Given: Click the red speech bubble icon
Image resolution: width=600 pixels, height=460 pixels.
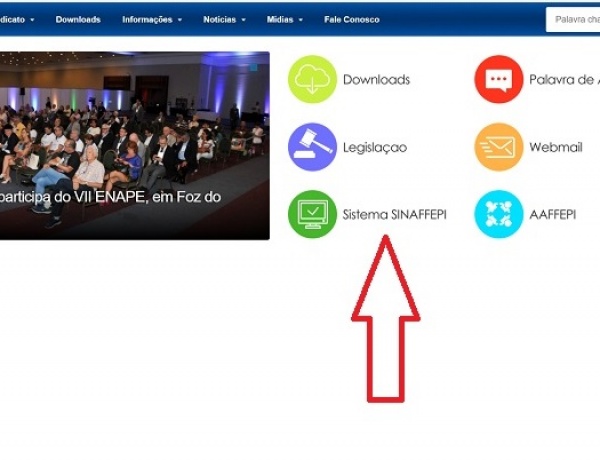Looking at the screenshot, I should coord(498,80).
